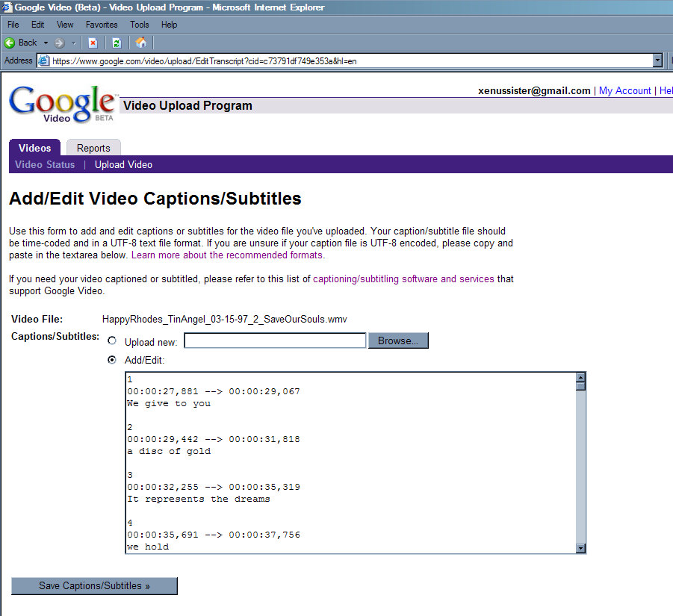Click the Add/Edit Video Captions/Subtitles heading
Image resolution: width=673 pixels, height=616 pixels.
pos(155,199)
